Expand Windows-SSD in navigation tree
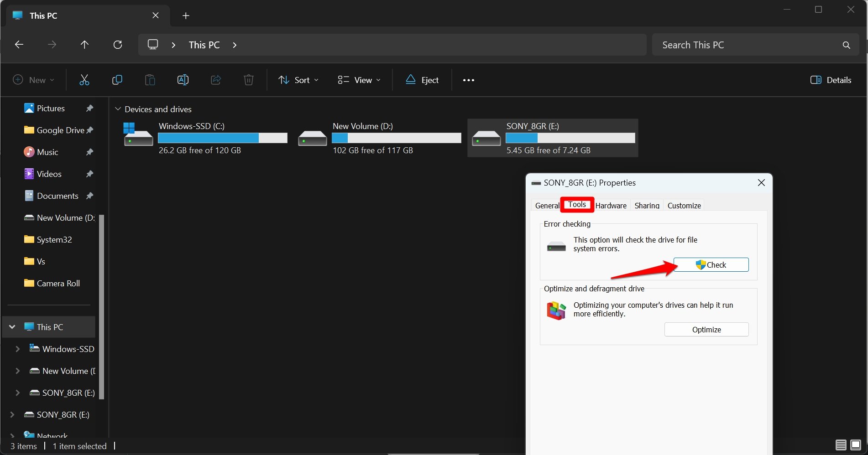The width and height of the screenshot is (868, 455). (17, 349)
